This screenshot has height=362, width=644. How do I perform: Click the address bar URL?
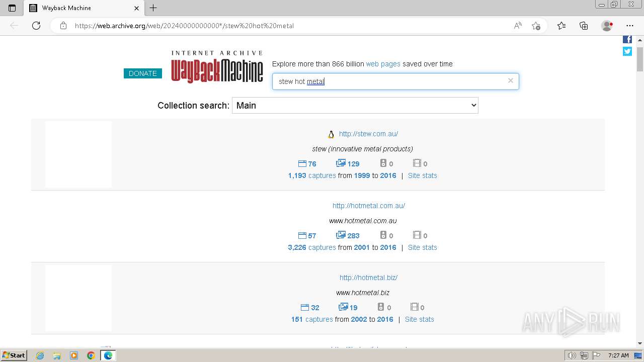click(x=184, y=26)
